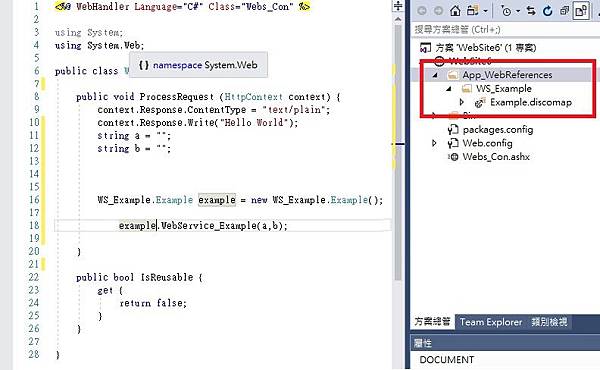Image resolution: width=600 pixels, height=370 pixels.
Task: Collapse the WS_Example folder node
Action: point(449,89)
